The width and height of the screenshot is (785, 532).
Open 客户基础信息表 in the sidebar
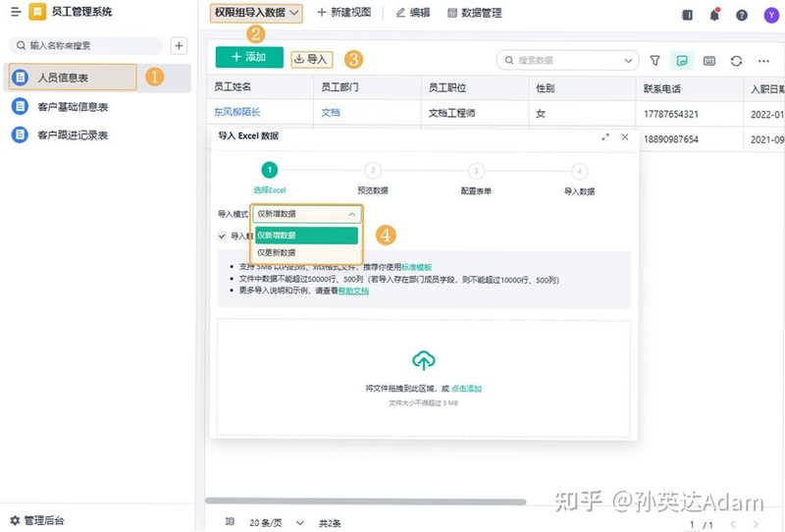coord(73,106)
